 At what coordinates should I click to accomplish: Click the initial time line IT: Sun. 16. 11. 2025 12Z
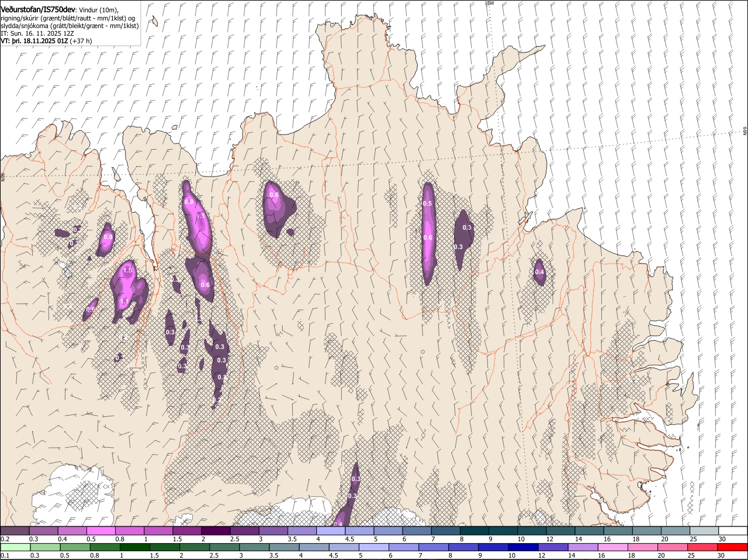[x=37, y=33]
